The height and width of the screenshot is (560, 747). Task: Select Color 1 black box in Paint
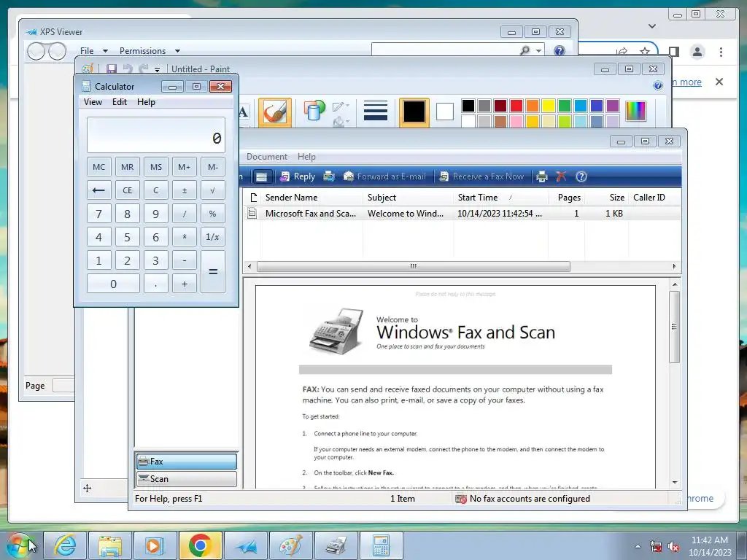tap(414, 112)
